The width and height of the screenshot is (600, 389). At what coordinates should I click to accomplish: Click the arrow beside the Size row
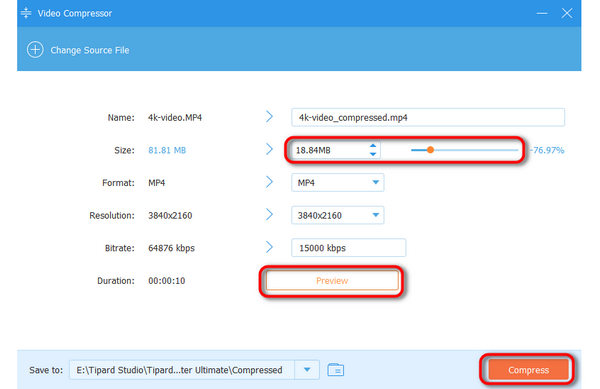[x=269, y=149]
